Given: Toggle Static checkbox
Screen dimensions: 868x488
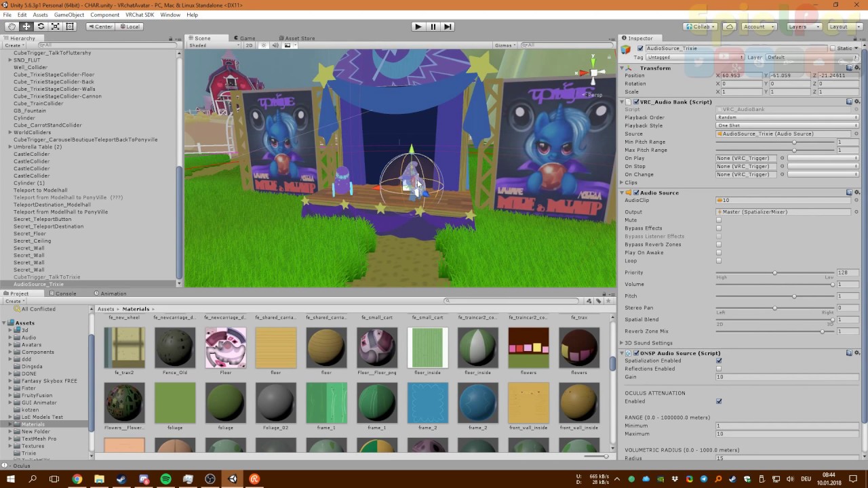Looking at the screenshot, I should [x=833, y=49].
